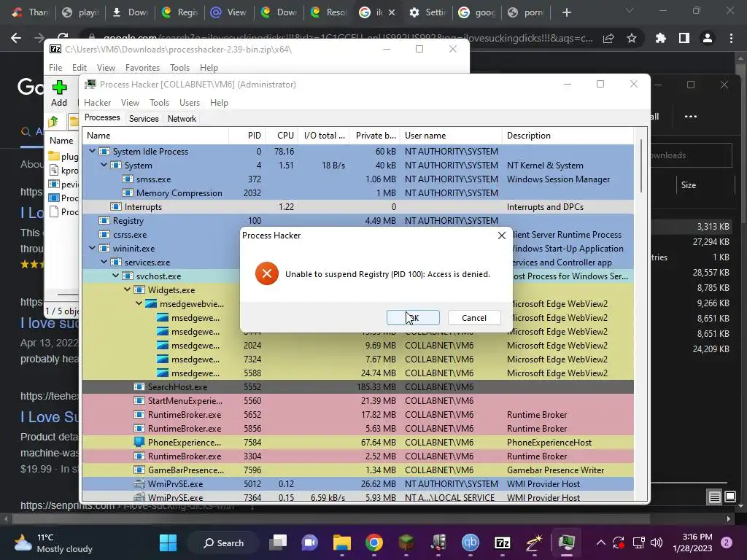
Task: Open Process Hacker's Tools menu
Action: coord(159,103)
